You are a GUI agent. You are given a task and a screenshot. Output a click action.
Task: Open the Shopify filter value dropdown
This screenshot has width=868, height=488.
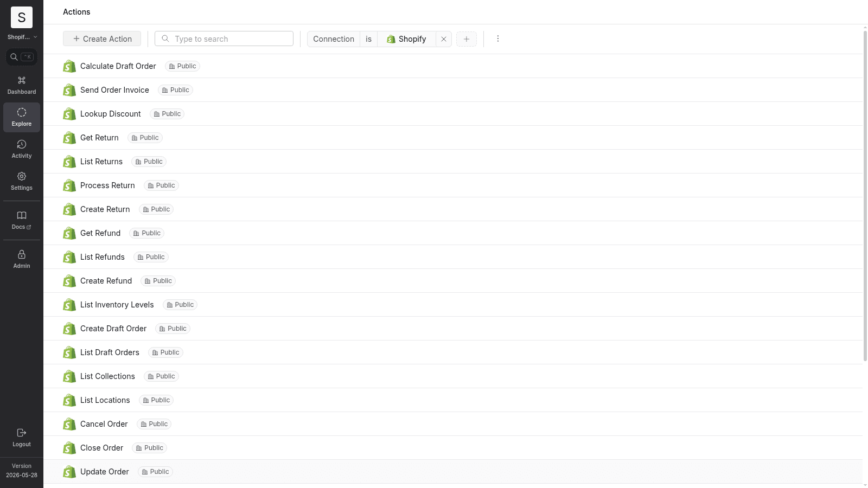click(406, 39)
